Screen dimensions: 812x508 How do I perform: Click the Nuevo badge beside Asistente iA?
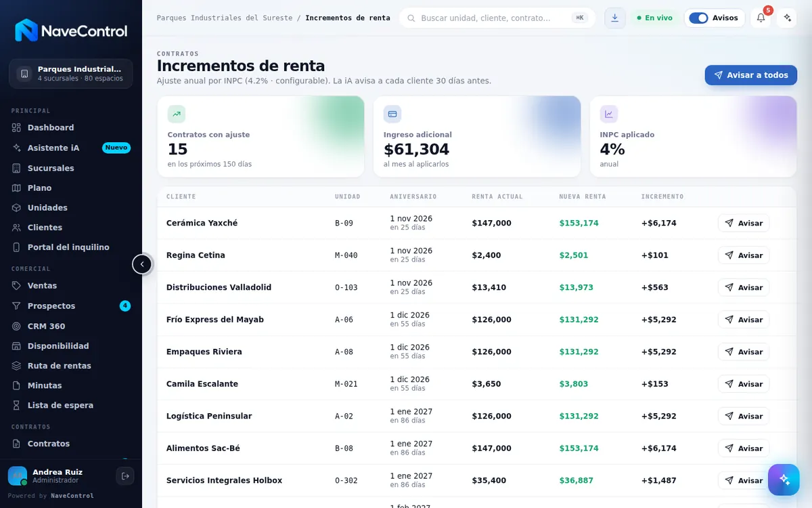[116, 148]
